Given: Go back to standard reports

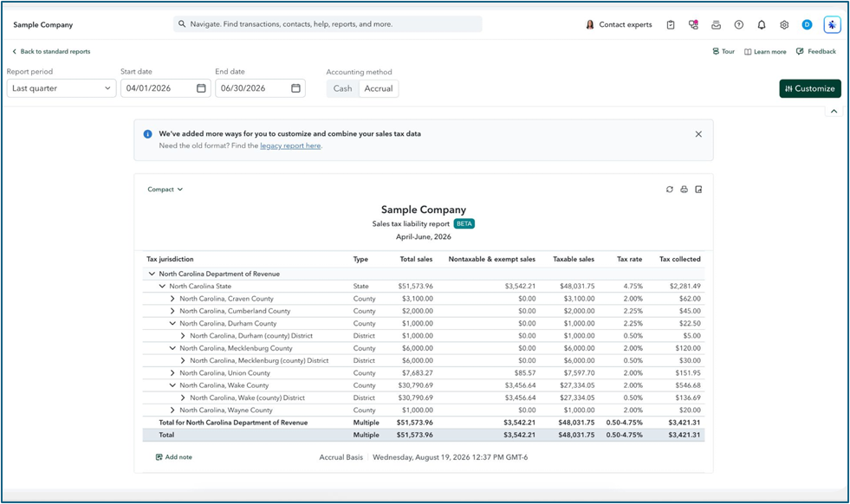Looking at the screenshot, I should tap(51, 51).
